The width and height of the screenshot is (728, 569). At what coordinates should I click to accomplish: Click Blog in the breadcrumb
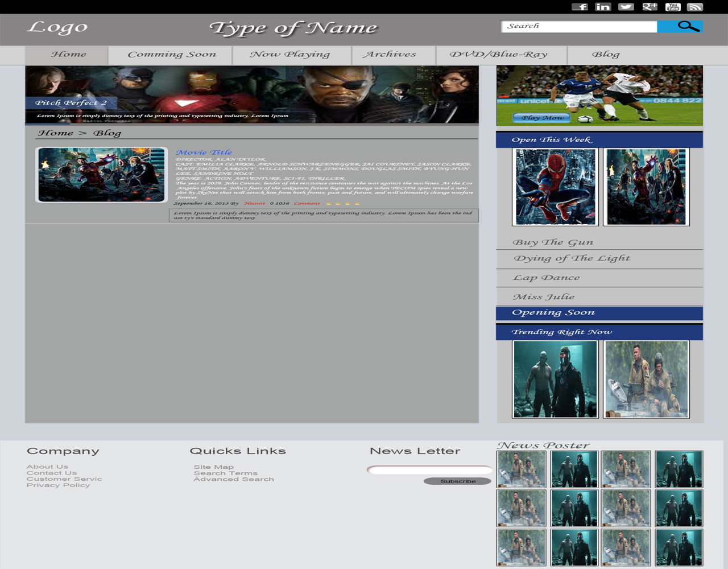pyautogui.click(x=107, y=133)
